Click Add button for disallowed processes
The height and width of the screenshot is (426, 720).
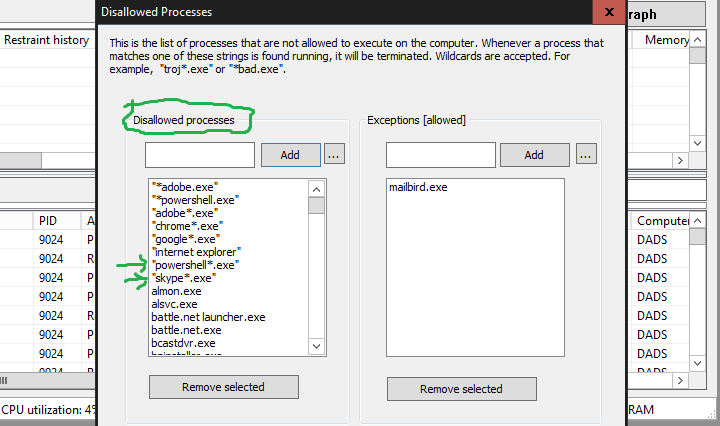point(290,155)
